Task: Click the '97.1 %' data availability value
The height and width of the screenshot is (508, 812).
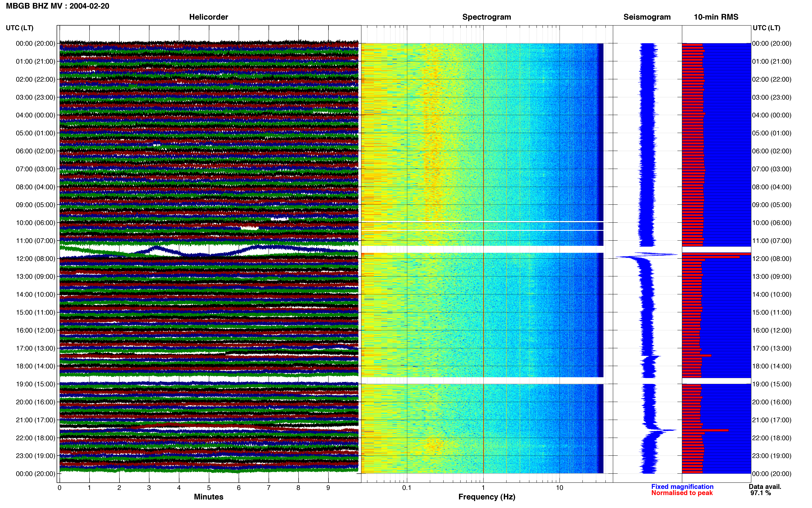Action: click(x=761, y=493)
